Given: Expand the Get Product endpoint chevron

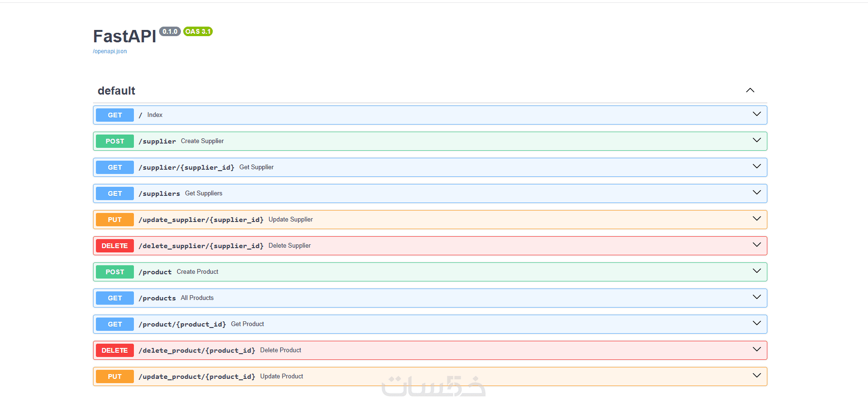Looking at the screenshot, I should pos(757,323).
